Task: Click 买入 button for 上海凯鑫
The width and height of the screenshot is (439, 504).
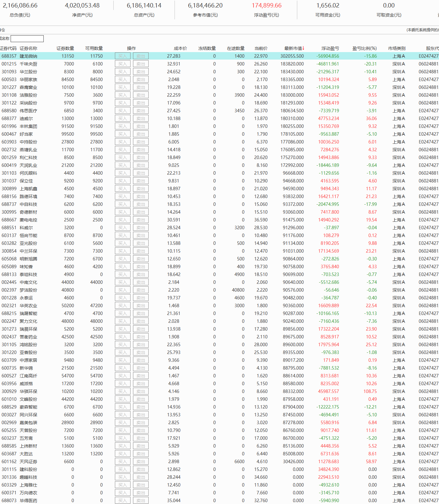Action: (x=123, y=189)
